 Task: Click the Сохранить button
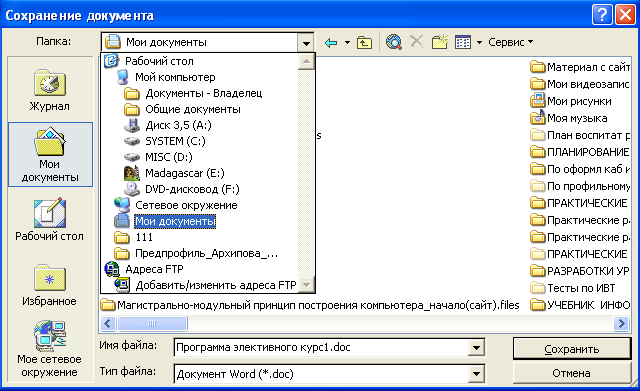point(571,349)
